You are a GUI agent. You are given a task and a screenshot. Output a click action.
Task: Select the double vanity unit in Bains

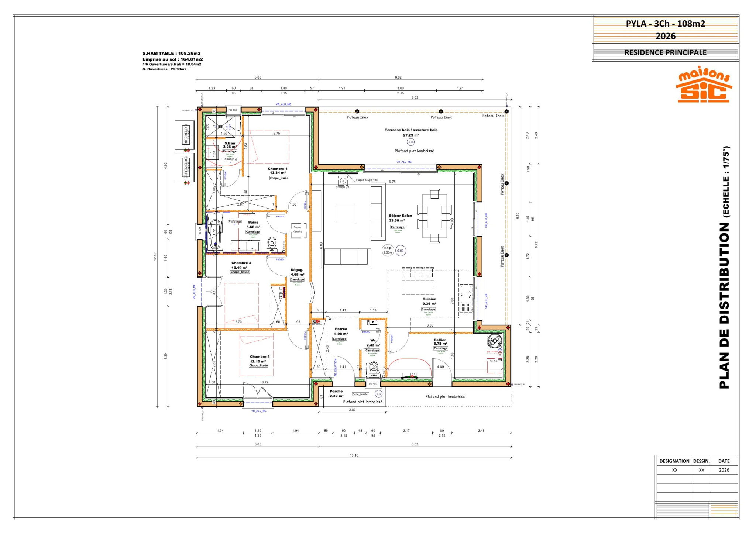245,246
